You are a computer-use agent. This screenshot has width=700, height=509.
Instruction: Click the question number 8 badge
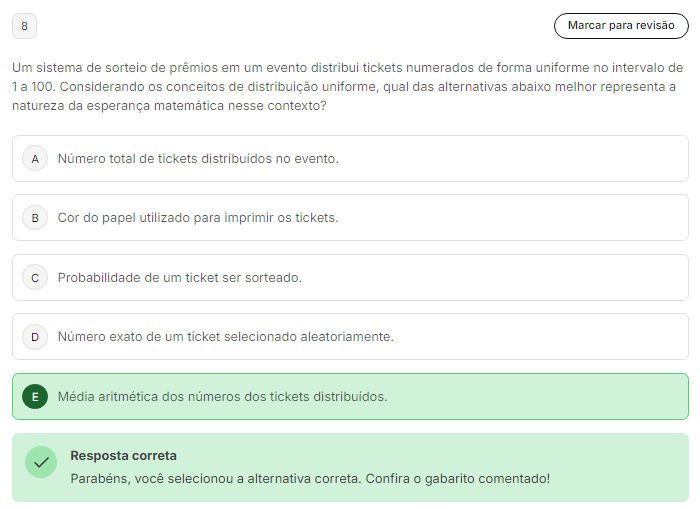pyautogui.click(x=24, y=26)
